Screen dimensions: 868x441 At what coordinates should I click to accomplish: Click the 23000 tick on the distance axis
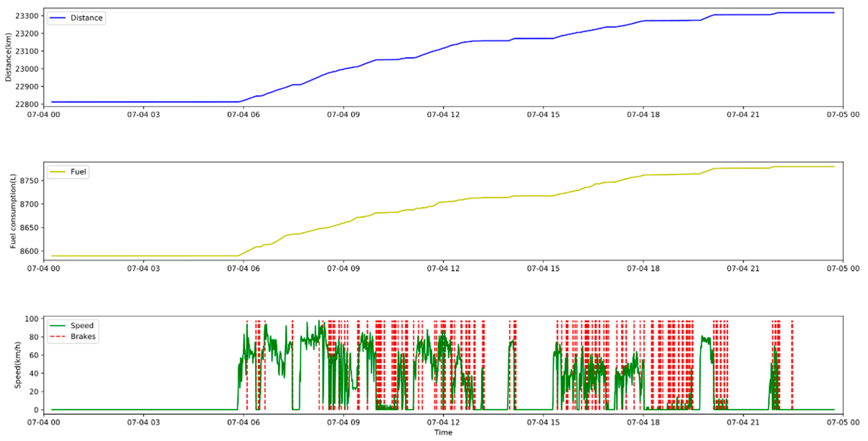coord(27,69)
